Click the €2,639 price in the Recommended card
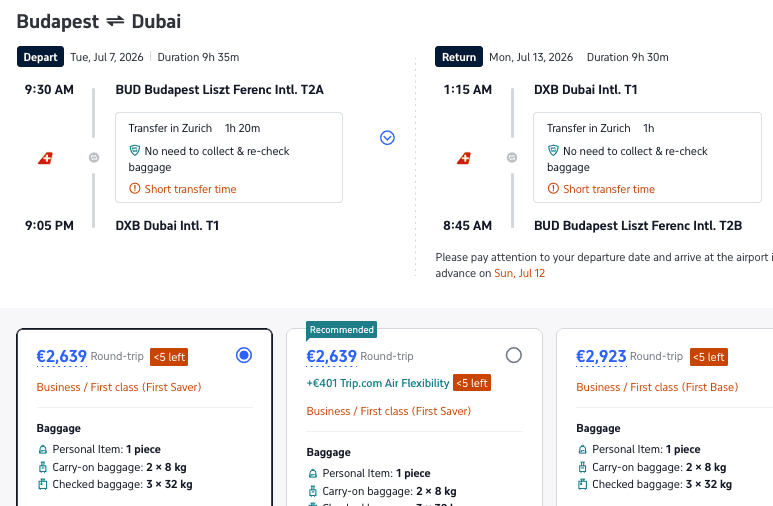The image size is (773, 506). pyautogui.click(x=331, y=356)
